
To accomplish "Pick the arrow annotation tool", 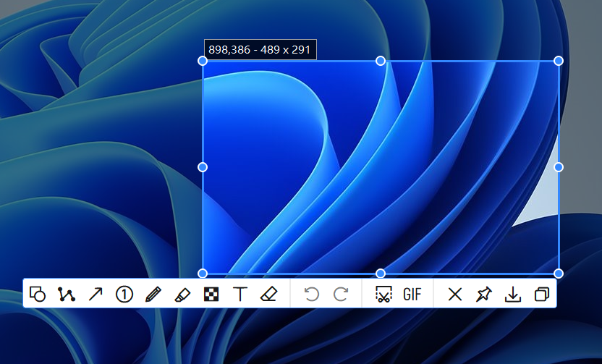I will (96, 294).
